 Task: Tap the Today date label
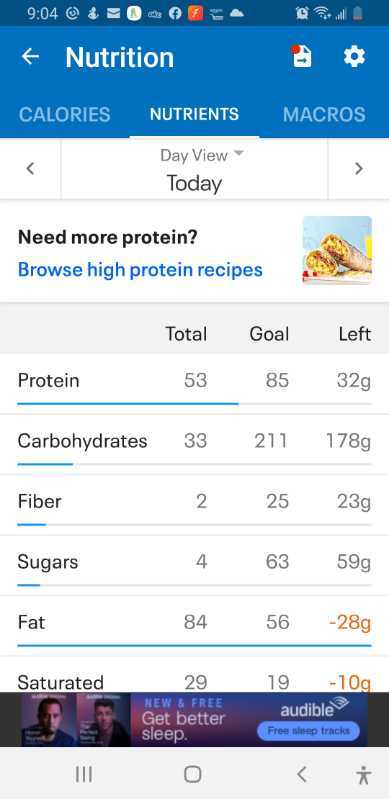(194, 183)
